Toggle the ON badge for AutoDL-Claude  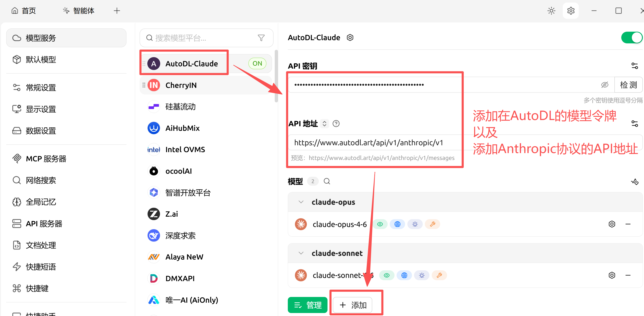257,64
